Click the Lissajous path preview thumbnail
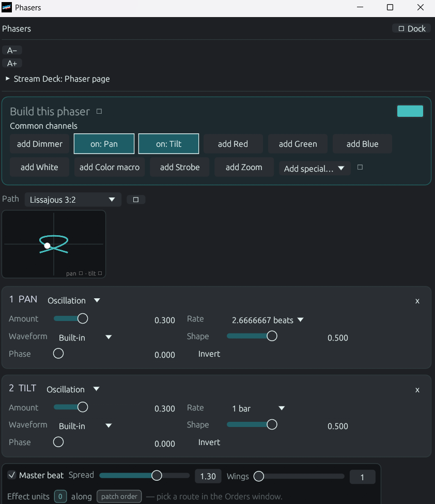The image size is (435, 504). click(54, 244)
